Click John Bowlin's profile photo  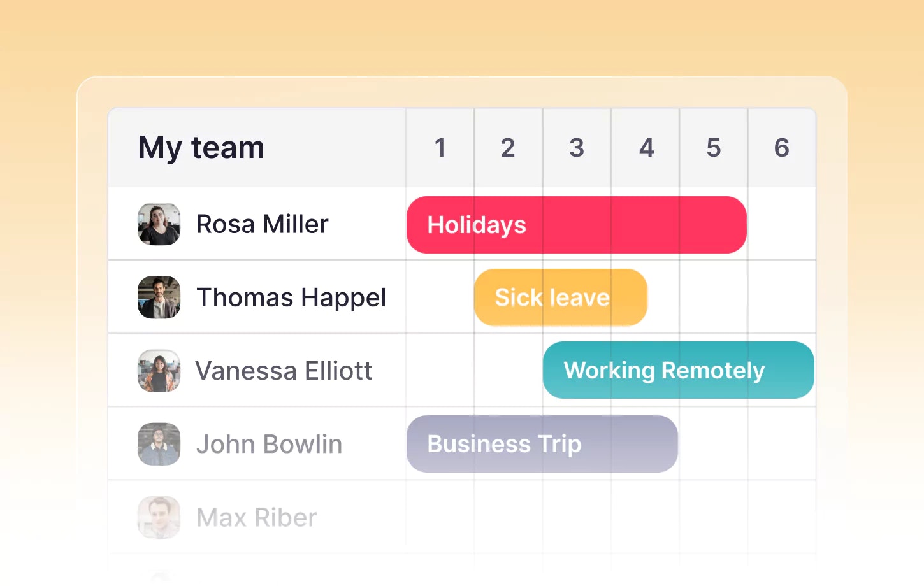[159, 444]
